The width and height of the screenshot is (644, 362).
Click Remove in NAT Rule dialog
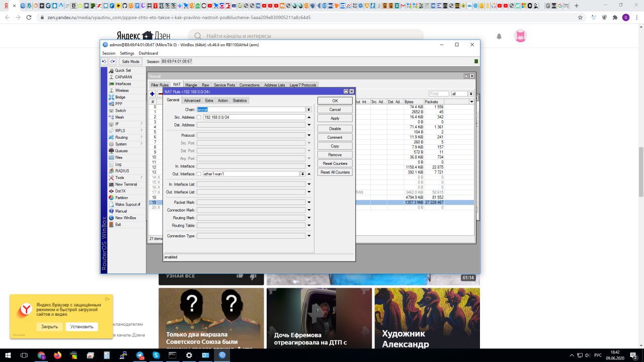(335, 155)
